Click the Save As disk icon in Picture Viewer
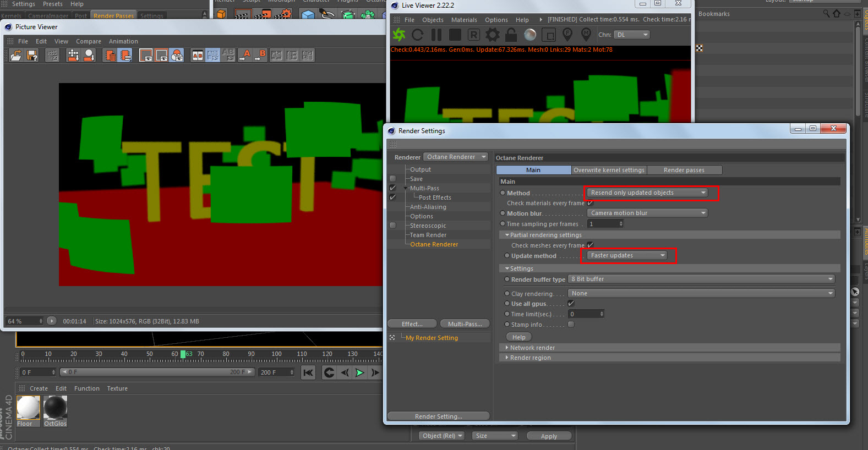868x450 pixels. point(32,55)
